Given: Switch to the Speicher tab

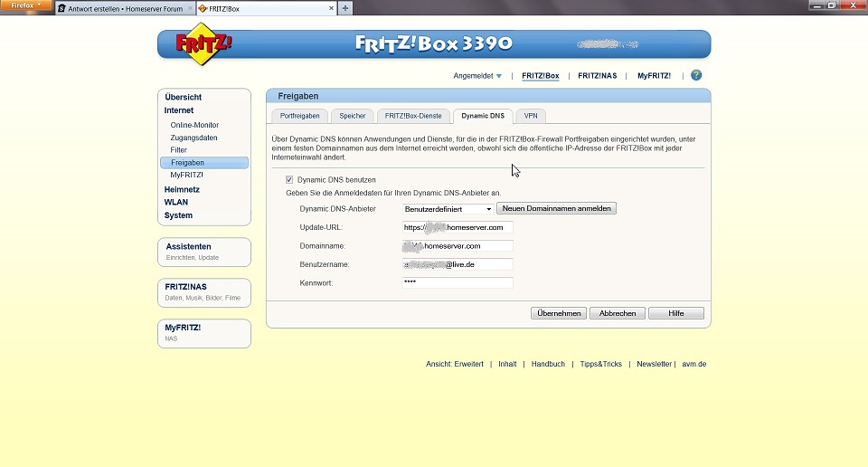Looking at the screenshot, I should 353,116.
